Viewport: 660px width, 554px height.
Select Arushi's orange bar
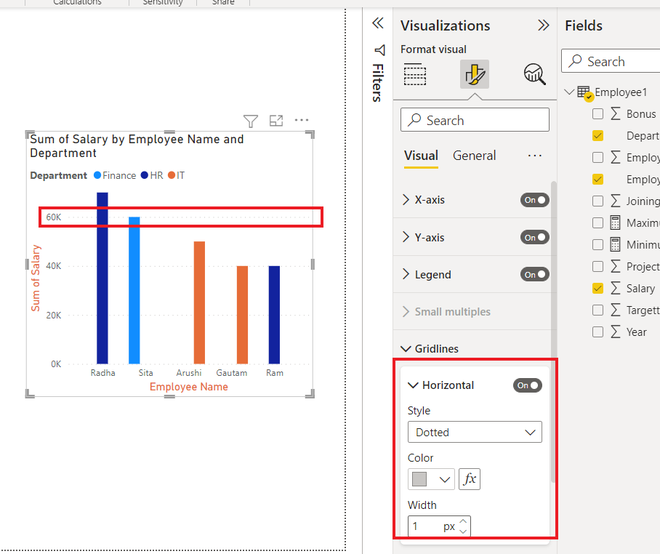click(x=200, y=302)
